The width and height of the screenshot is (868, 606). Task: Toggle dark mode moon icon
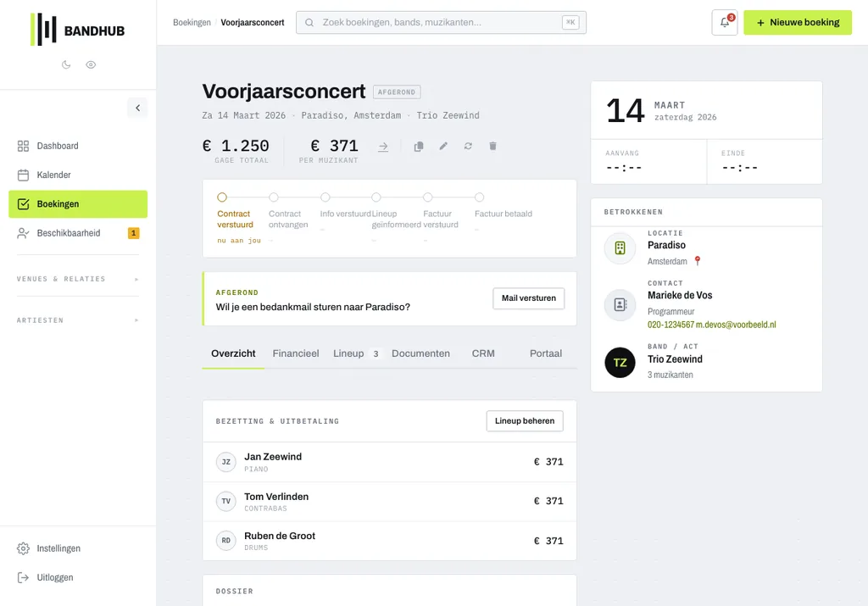click(x=66, y=64)
